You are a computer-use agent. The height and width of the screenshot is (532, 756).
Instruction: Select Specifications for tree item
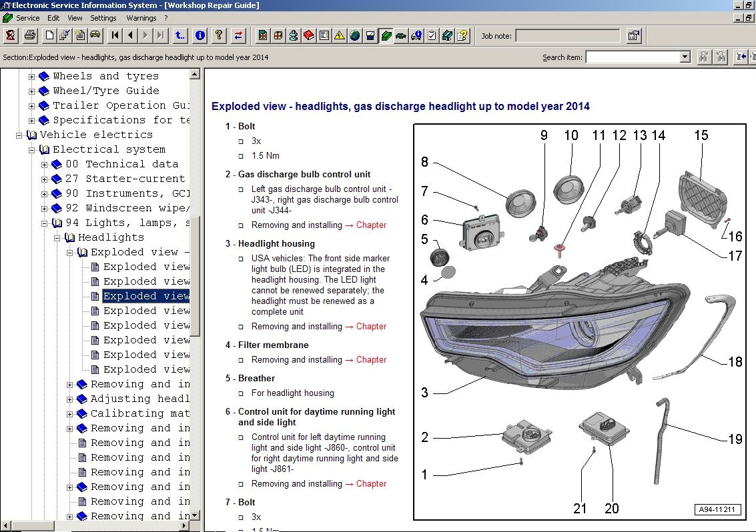121,120
